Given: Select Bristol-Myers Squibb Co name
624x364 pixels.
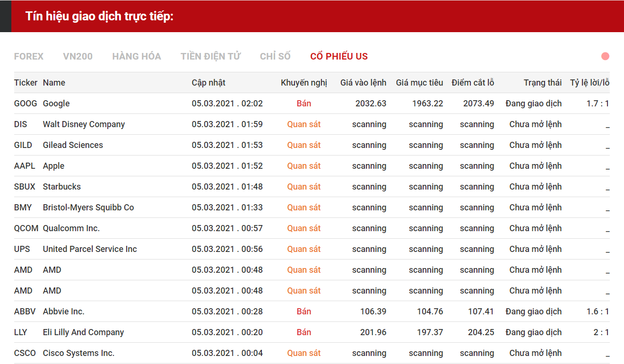Looking at the screenshot, I should (88, 208).
